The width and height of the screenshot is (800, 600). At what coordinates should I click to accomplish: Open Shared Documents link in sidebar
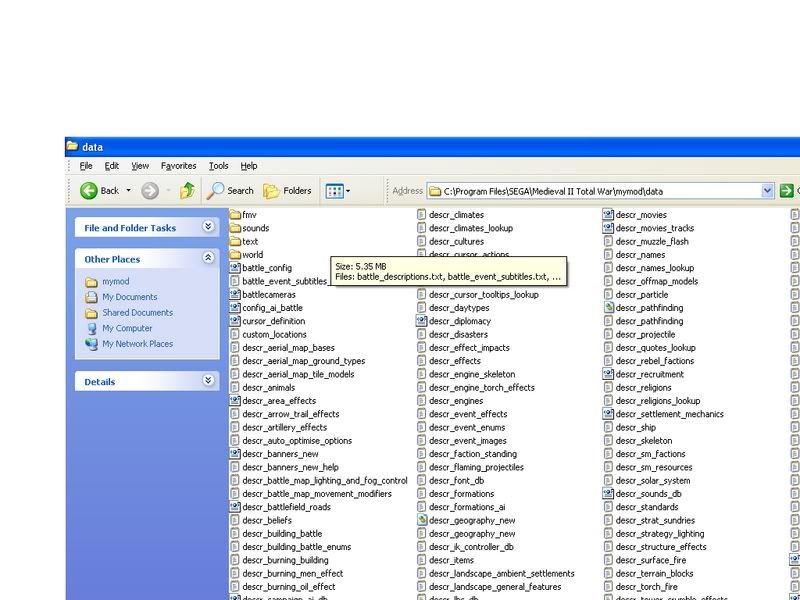coord(137,313)
